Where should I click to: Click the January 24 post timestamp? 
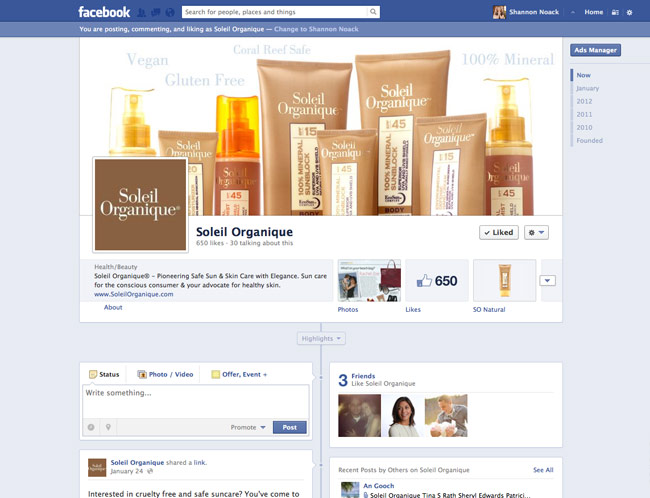tap(127, 471)
